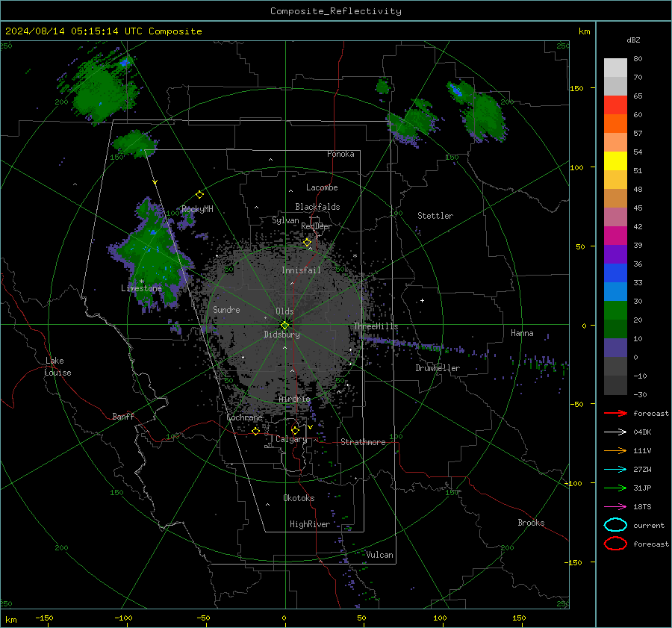Click the Olds town label
The height and width of the screenshot is (628, 672).
[x=284, y=311]
